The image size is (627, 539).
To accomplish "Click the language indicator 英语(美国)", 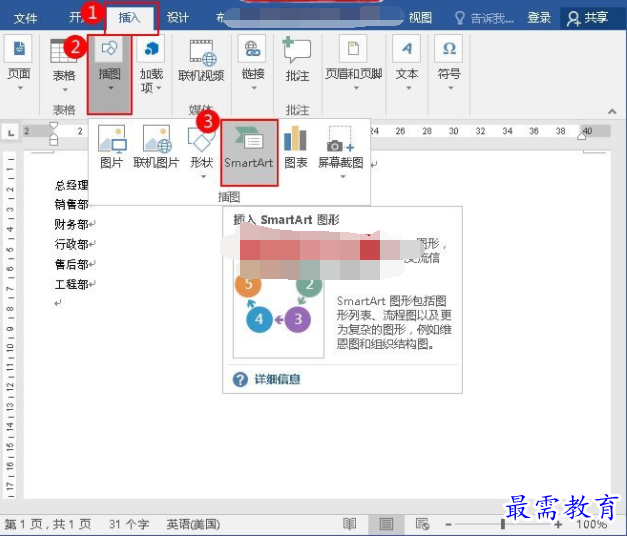I will tap(193, 524).
